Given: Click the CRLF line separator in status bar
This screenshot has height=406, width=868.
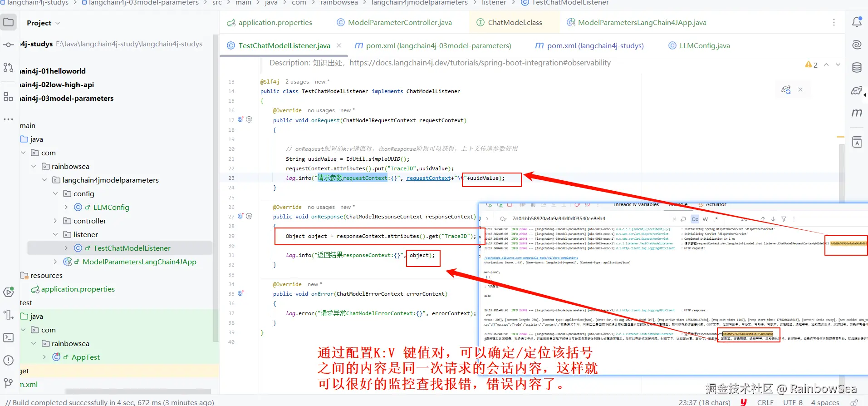Looking at the screenshot, I should coord(765,402).
